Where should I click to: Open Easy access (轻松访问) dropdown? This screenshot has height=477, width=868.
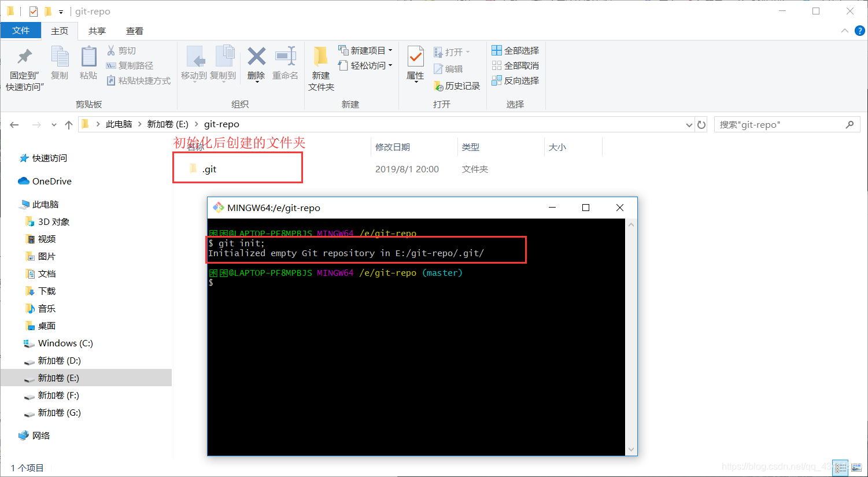(x=365, y=65)
